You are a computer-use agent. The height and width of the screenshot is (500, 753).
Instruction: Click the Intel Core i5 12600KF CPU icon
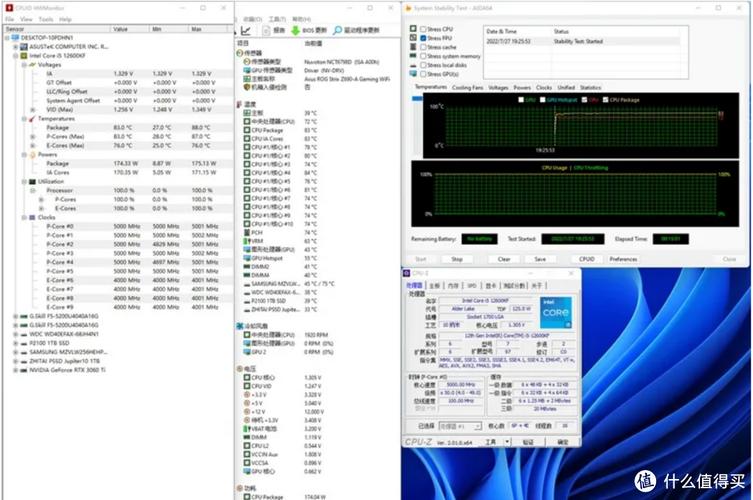(24, 56)
